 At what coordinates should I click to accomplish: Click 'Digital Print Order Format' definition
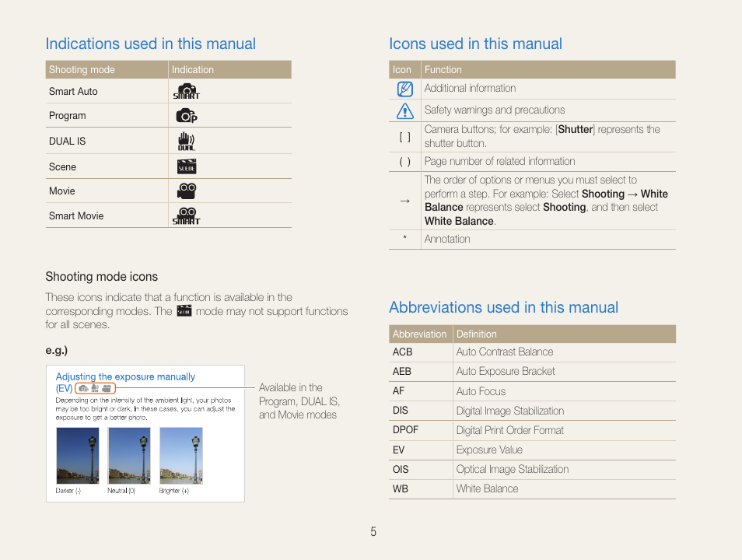coord(510,430)
